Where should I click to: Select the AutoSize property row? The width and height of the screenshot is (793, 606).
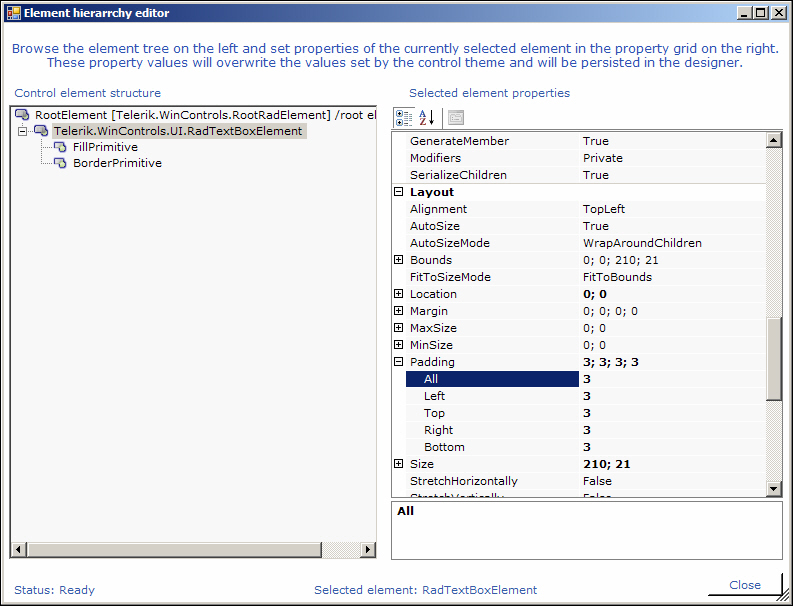click(586, 226)
